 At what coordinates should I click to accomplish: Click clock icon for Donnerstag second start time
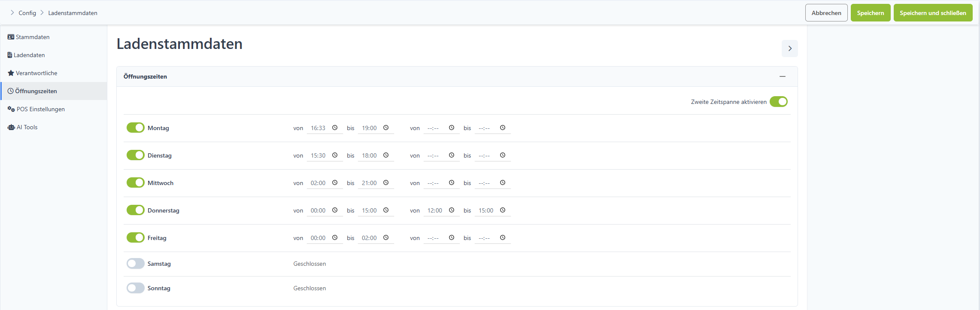pos(452,210)
